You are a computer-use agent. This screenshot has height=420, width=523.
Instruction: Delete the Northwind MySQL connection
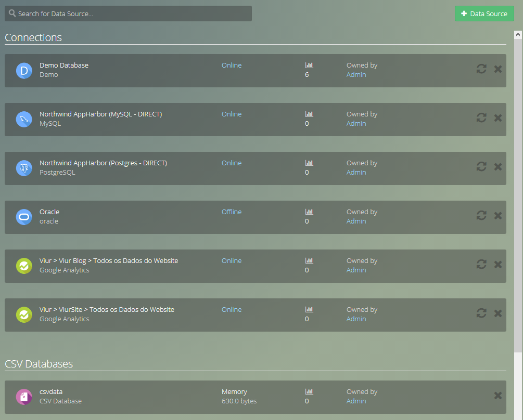pyautogui.click(x=498, y=118)
